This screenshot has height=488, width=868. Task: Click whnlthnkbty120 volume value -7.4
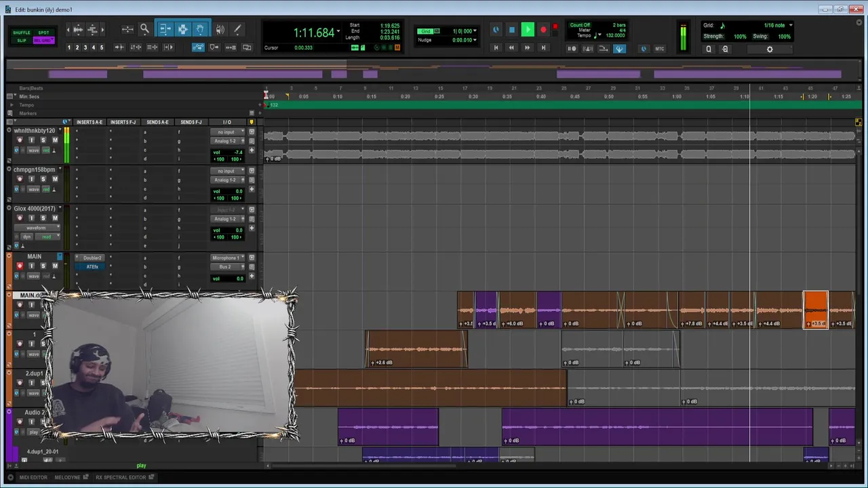pos(238,152)
